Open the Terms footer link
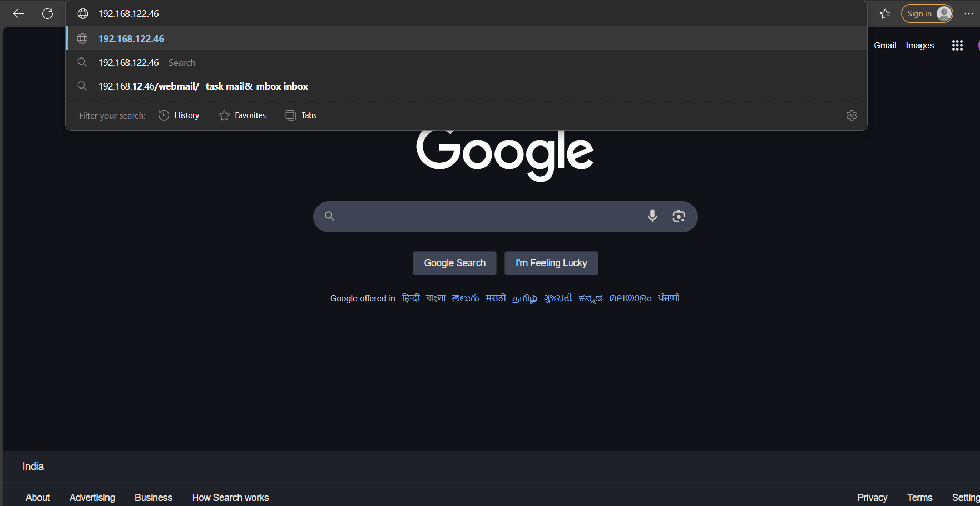The width and height of the screenshot is (980, 506). click(919, 498)
